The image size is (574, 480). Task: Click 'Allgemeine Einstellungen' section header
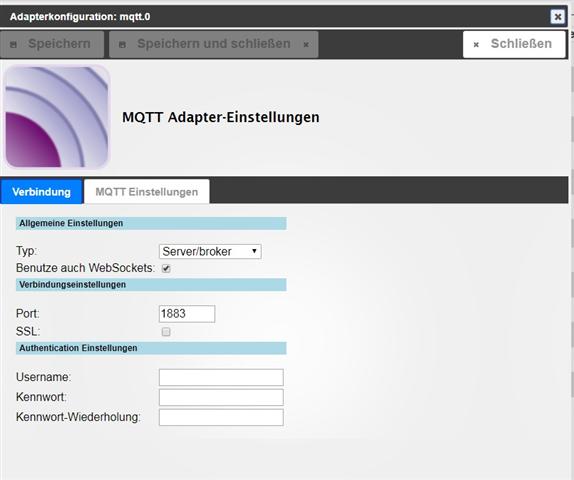click(x=151, y=223)
